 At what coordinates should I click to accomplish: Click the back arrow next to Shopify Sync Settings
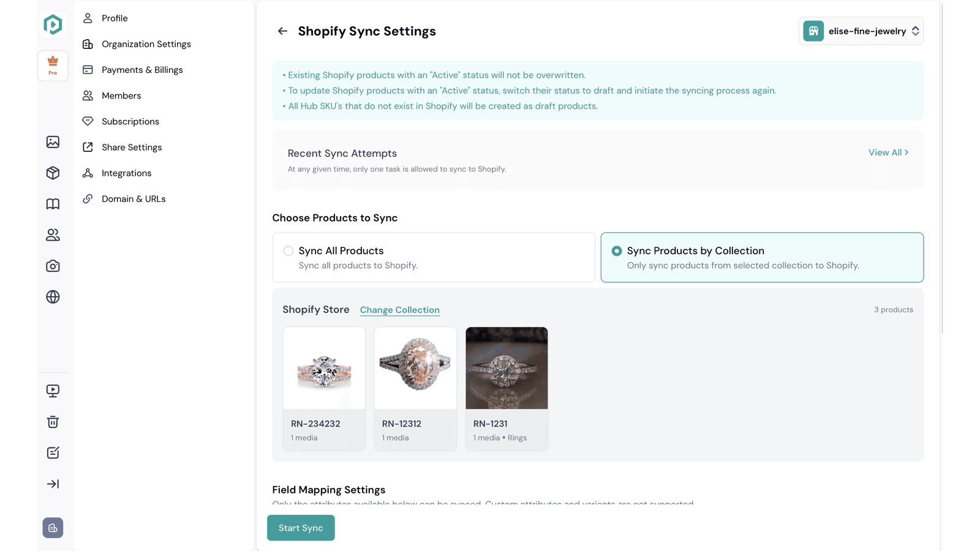(x=282, y=31)
